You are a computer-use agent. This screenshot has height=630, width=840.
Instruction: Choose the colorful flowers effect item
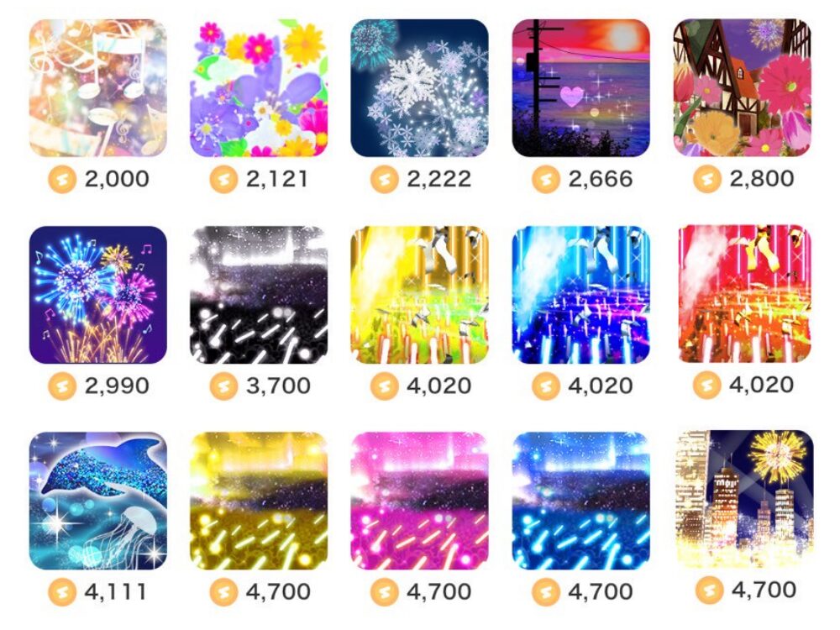pyautogui.click(x=259, y=88)
